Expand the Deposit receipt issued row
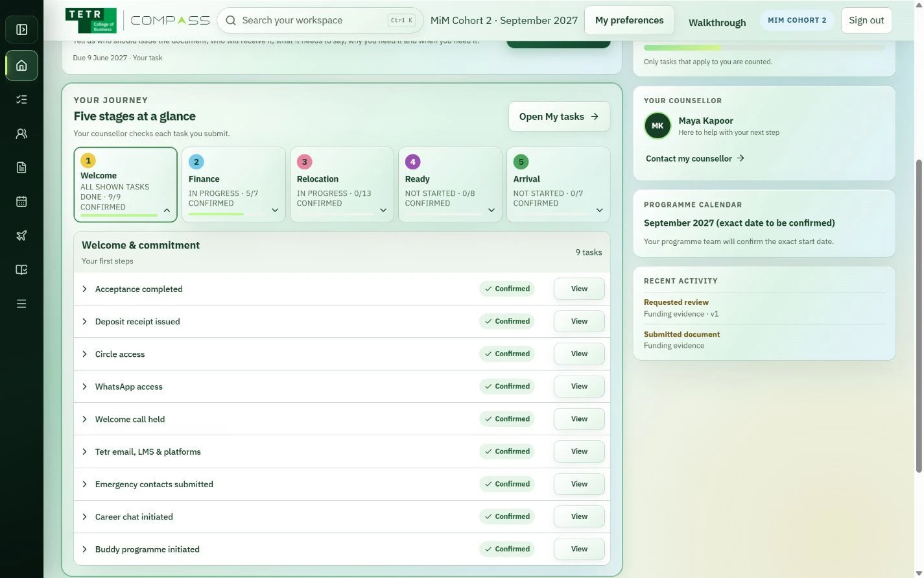Image resolution: width=924 pixels, height=578 pixels. 84,321
